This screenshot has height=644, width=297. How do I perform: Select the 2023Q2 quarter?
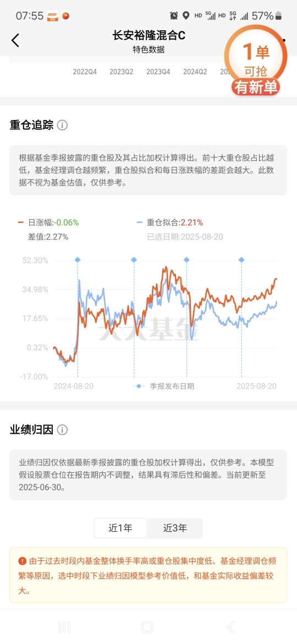(122, 72)
